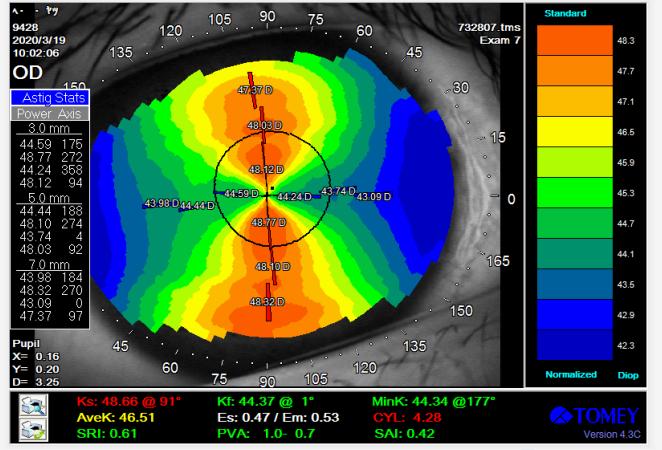Click the PVA: 1.0- 0.7 readout
The image size is (662, 450).
tap(266, 434)
